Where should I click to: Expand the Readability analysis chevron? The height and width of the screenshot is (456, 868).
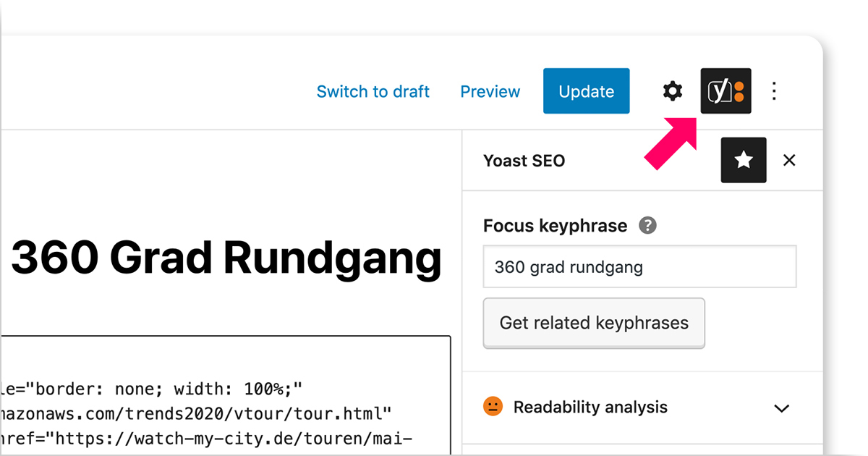781,408
